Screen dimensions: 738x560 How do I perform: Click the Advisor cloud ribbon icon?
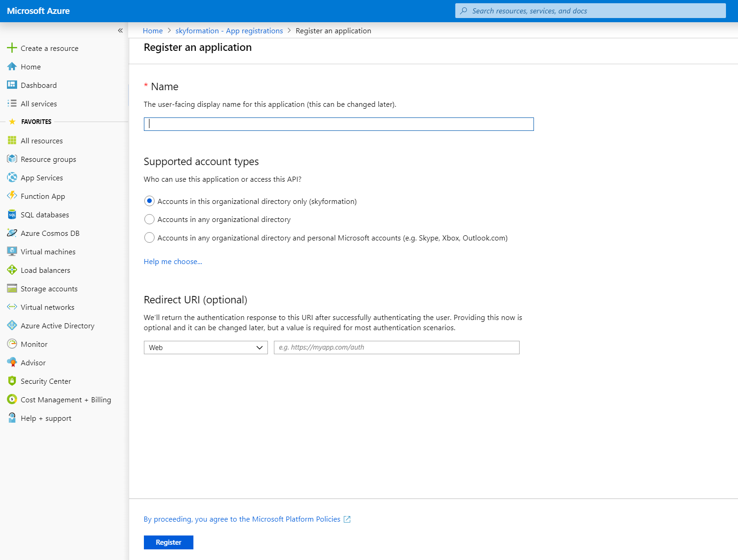pos(12,362)
